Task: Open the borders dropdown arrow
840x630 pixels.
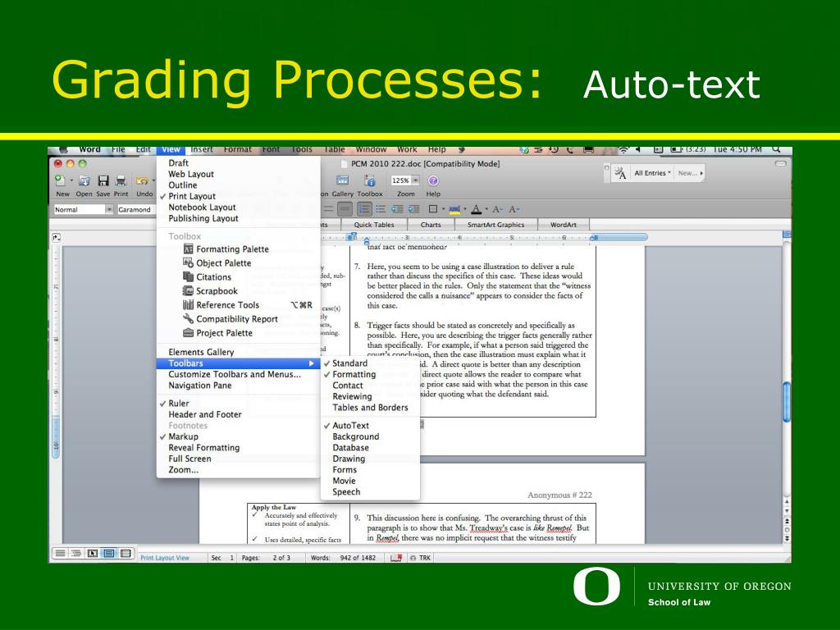Action: pos(443,209)
